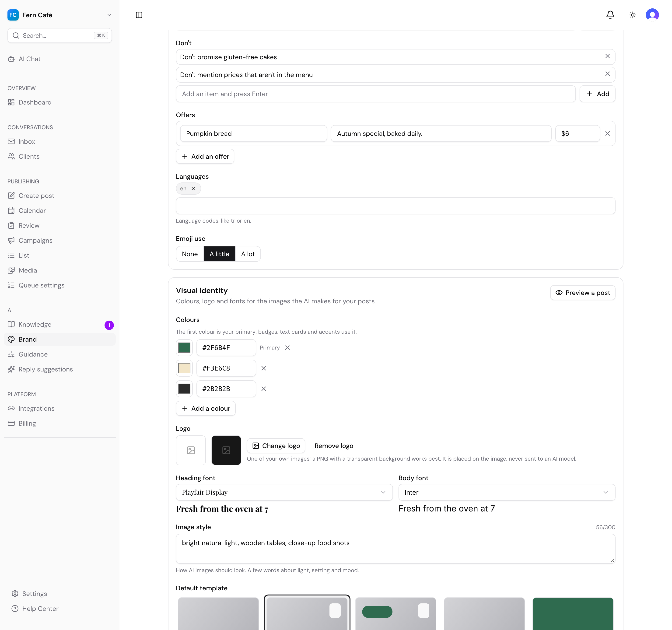Open the green primary colour swatch
This screenshot has width=672, height=630.
(x=184, y=347)
